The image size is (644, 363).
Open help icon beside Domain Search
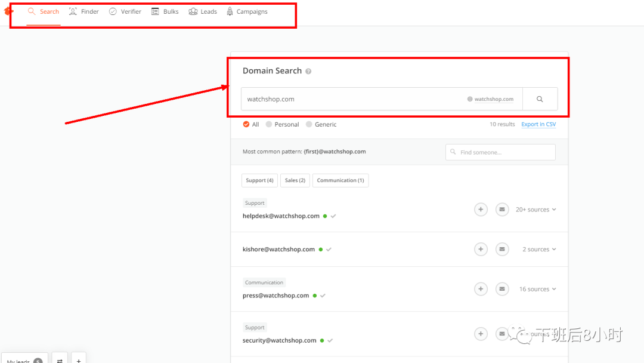(x=308, y=72)
